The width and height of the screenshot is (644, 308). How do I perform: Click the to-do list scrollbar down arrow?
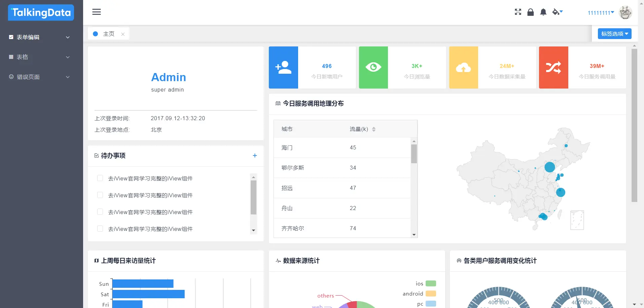(254, 231)
